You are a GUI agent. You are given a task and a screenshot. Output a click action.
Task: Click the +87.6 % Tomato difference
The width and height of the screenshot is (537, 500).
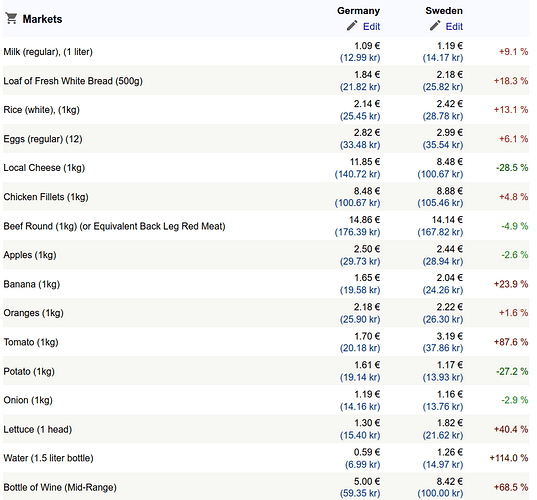tap(511, 342)
